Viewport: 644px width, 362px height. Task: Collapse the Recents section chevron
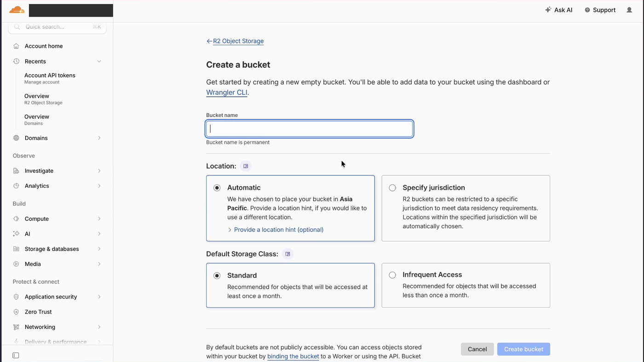tap(99, 61)
